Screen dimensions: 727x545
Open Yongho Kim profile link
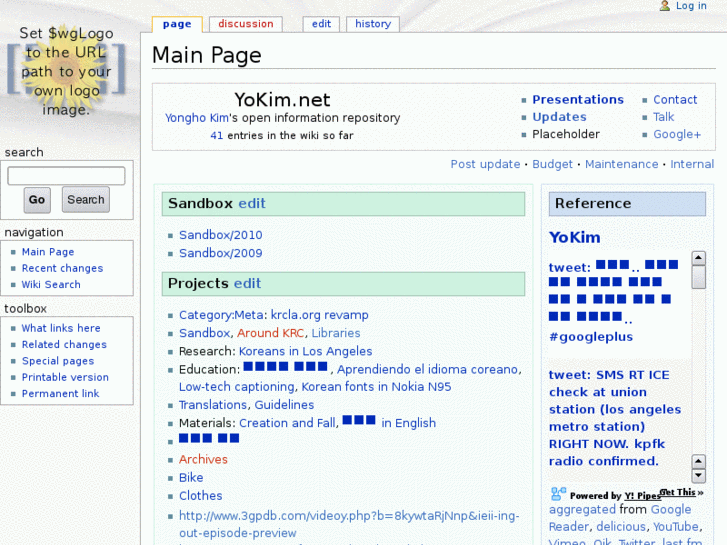(x=197, y=118)
